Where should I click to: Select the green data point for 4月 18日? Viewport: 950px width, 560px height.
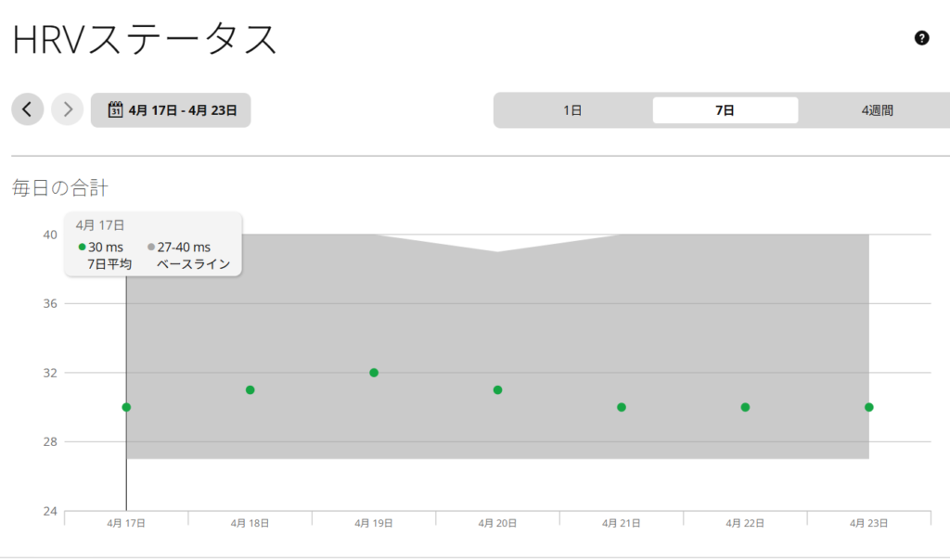250,389
